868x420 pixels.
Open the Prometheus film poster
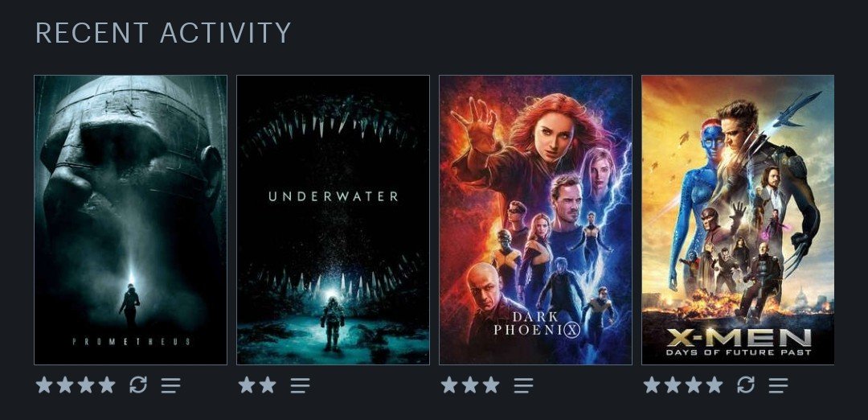pyautogui.click(x=131, y=220)
